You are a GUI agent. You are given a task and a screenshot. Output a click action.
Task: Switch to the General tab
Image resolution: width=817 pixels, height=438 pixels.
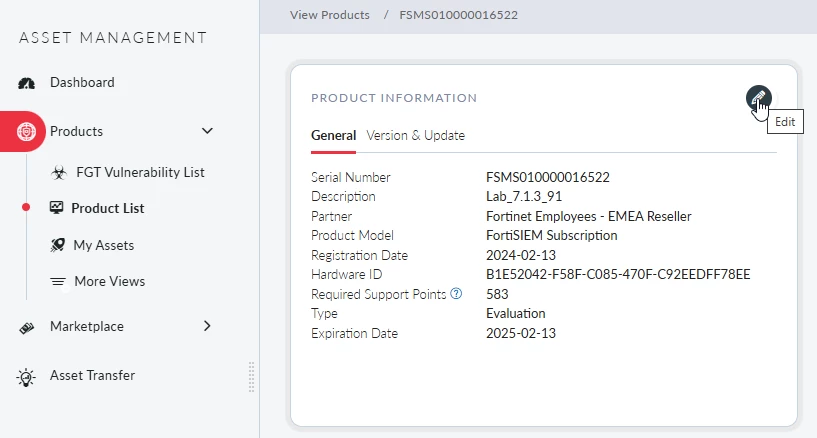(333, 135)
